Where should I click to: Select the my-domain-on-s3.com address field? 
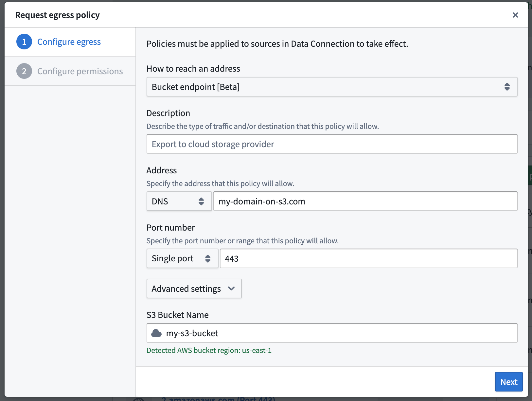pyautogui.click(x=365, y=201)
